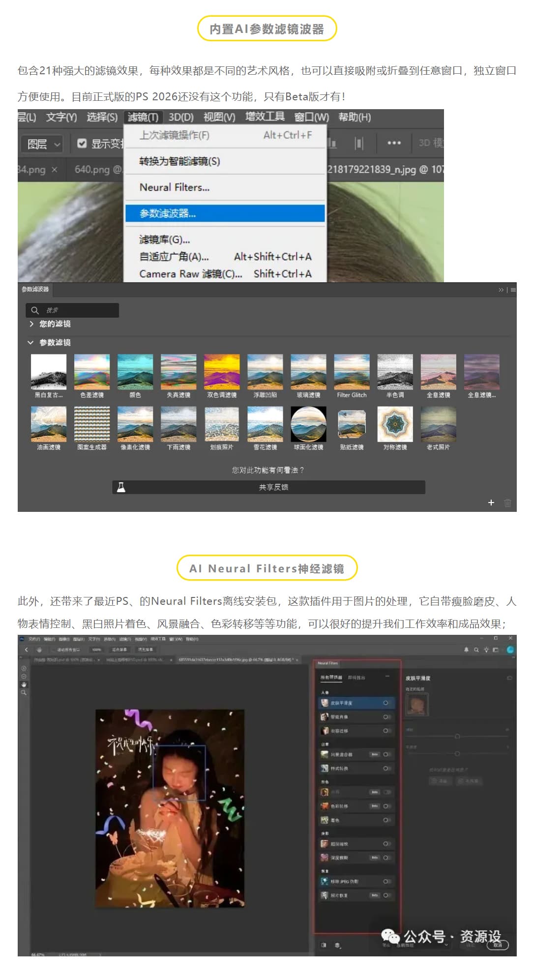The width and height of the screenshot is (533, 980).
Task: Adjust the second 皮肤平滑度 slider handle
Action: pyautogui.click(x=457, y=754)
